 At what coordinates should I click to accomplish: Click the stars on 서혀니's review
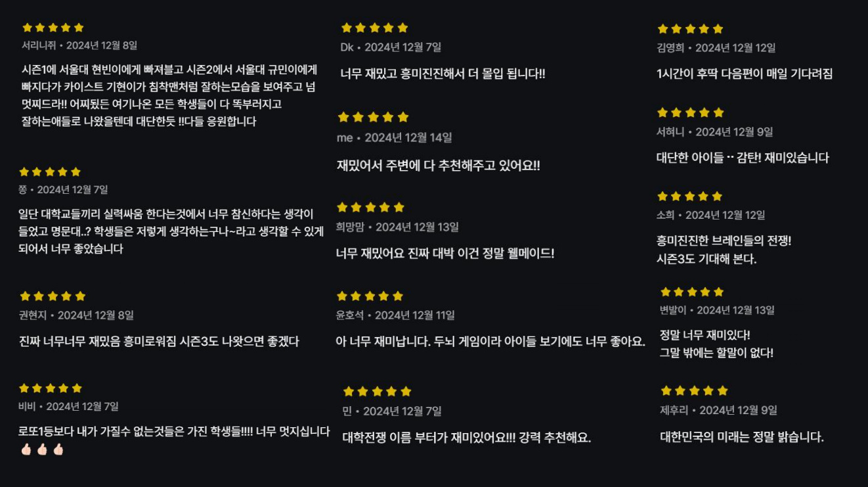pyautogui.click(x=690, y=112)
